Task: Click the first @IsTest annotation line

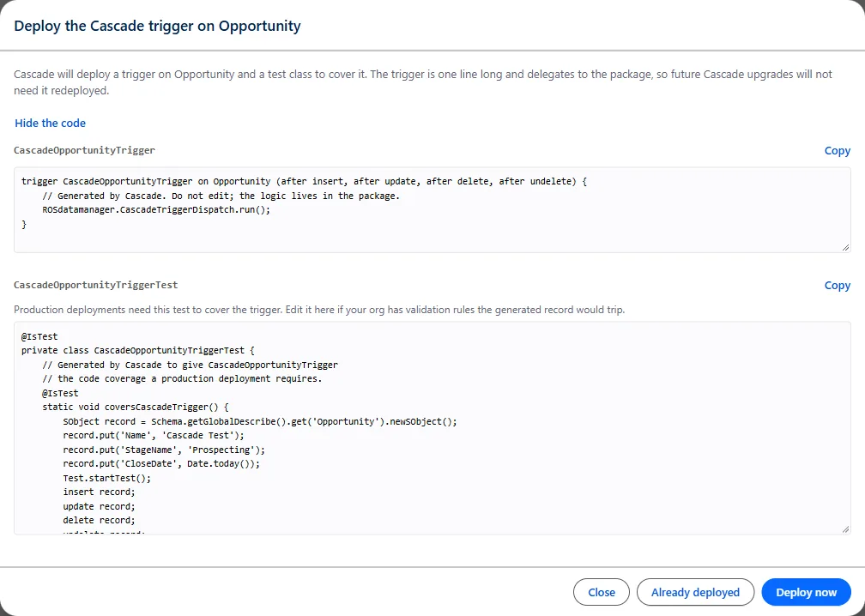Action: tap(39, 336)
